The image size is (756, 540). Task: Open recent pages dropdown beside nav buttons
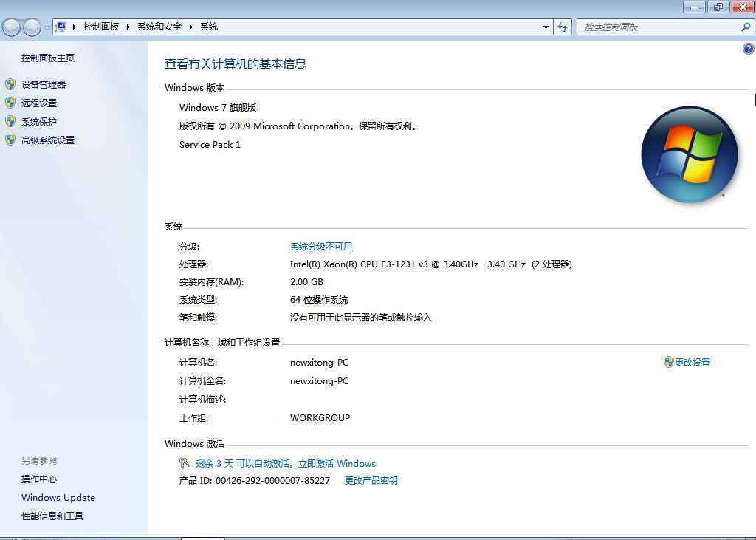tap(47, 27)
